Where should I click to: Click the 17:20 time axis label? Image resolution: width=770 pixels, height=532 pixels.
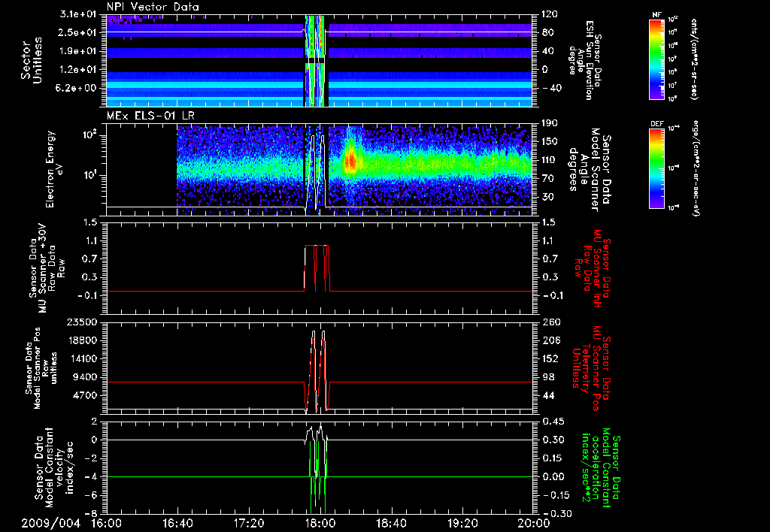(x=250, y=523)
